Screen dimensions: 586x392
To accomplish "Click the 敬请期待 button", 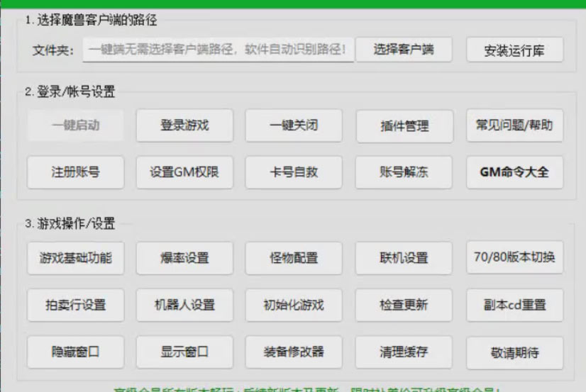I will point(514,353).
